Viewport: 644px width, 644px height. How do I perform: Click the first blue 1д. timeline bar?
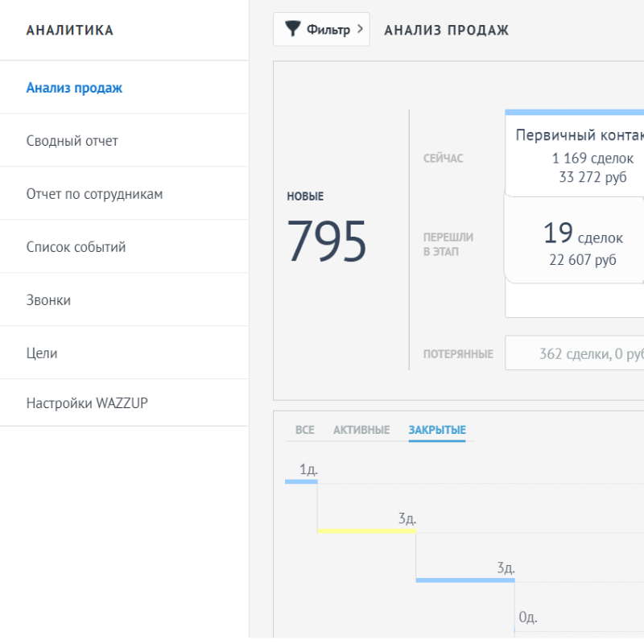(301, 481)
